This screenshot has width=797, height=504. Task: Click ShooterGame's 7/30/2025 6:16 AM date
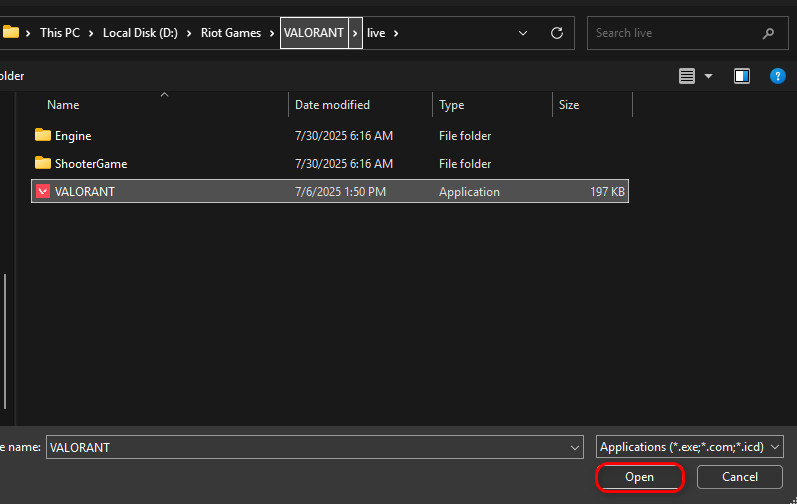coord(344,164)
